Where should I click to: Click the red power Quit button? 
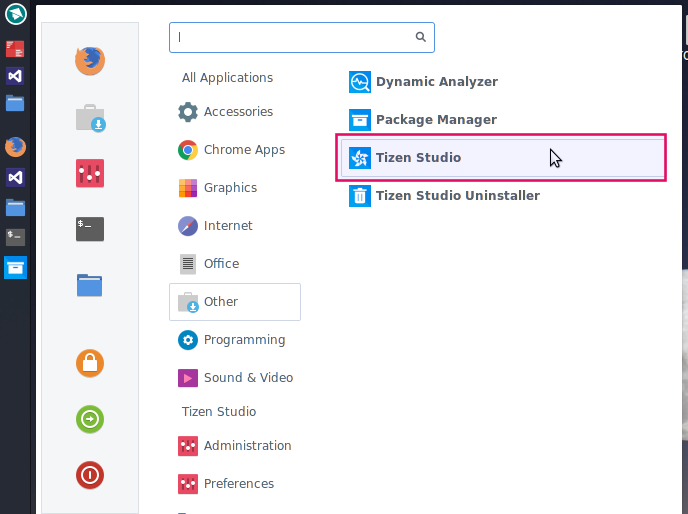click(x=90, y=475)
